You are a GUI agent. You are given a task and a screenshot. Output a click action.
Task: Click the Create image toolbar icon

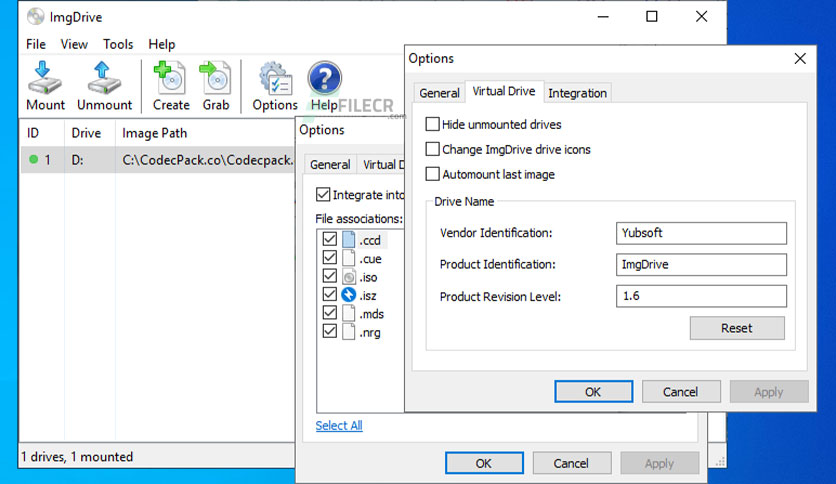[x=170, y=78]
